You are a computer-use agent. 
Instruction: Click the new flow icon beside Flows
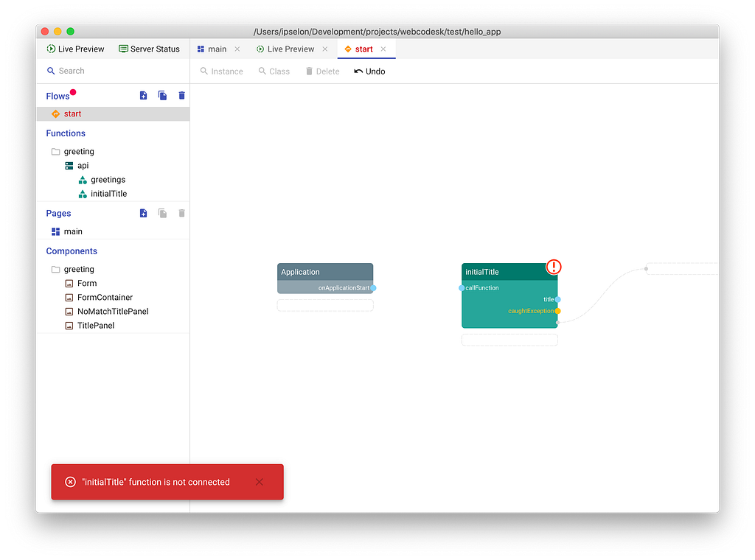tap(143, 95)
